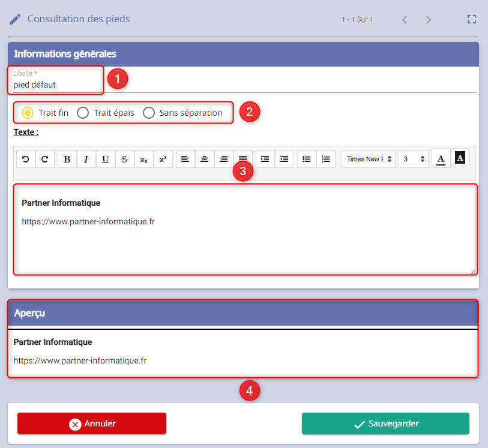This screenshot has width=488, height=448.
Task: Toggle underline formatting
Action: click(106, 159)
